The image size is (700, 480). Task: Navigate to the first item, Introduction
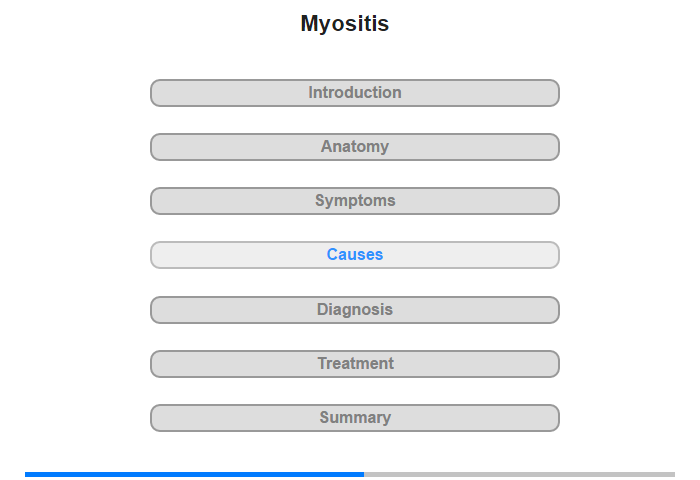tap(355, 93)
